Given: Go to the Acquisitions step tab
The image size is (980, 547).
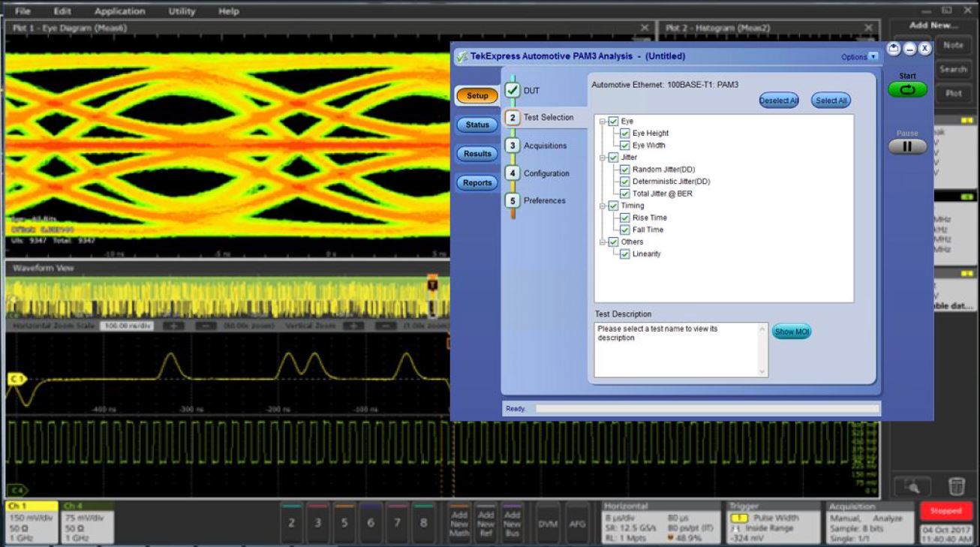Looking at the screenshot, I should tap(545, 146).
